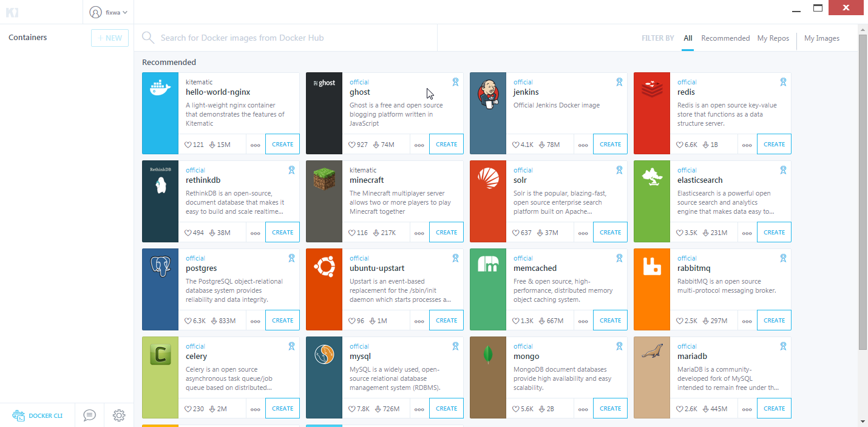Open more options for redis
This screenshot has width=868, height=427.
[747, 145]
